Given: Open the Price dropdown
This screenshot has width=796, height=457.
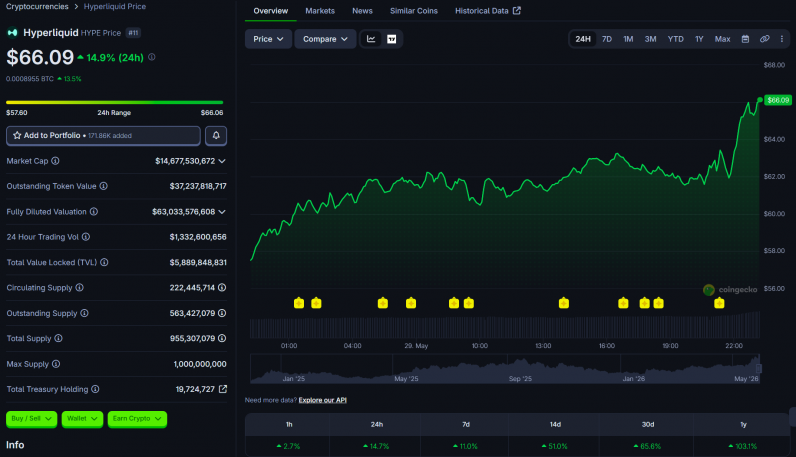Looking at the screenshot, I should (268, 39).
